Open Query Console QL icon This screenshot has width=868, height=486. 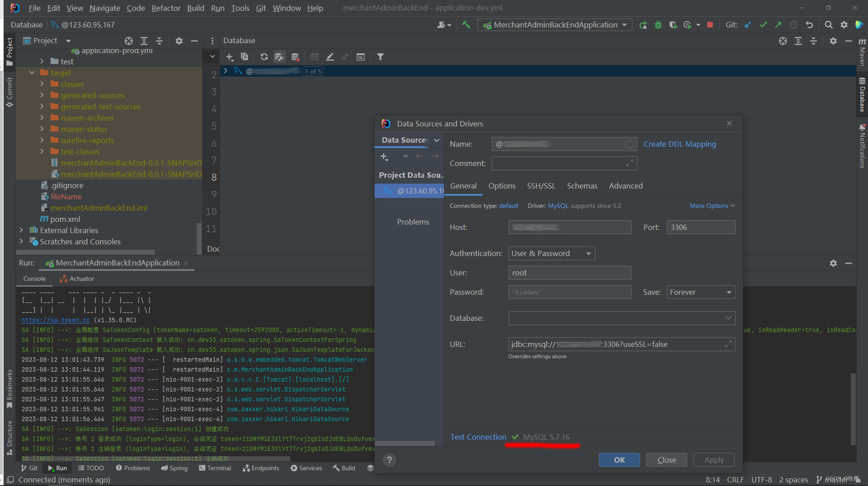pos(360,57)
